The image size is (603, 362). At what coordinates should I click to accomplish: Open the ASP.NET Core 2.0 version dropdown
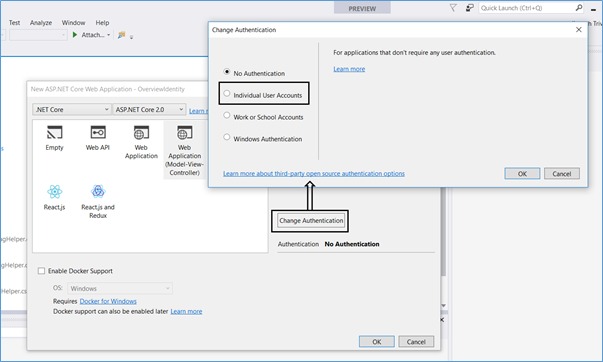click(149, 110)
